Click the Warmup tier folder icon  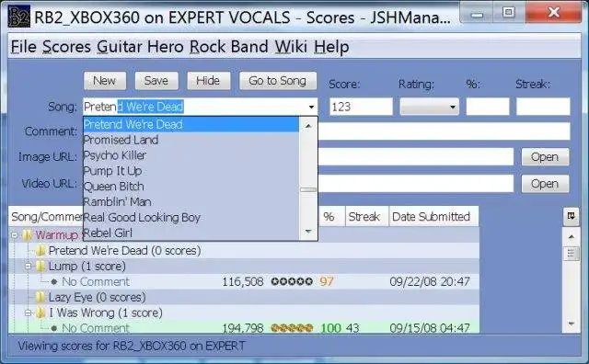click(28, 235)
